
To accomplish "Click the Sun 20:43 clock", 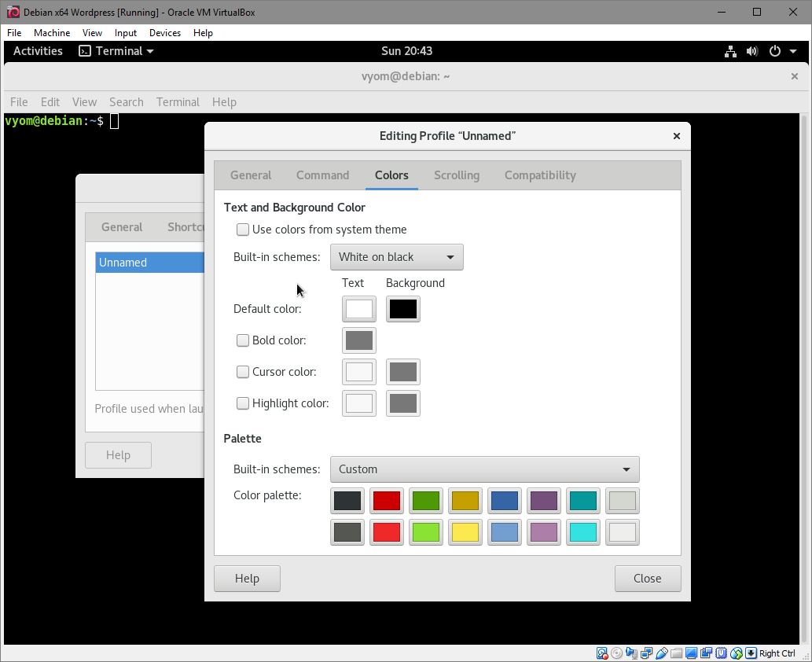I will (x=406, y=51).
